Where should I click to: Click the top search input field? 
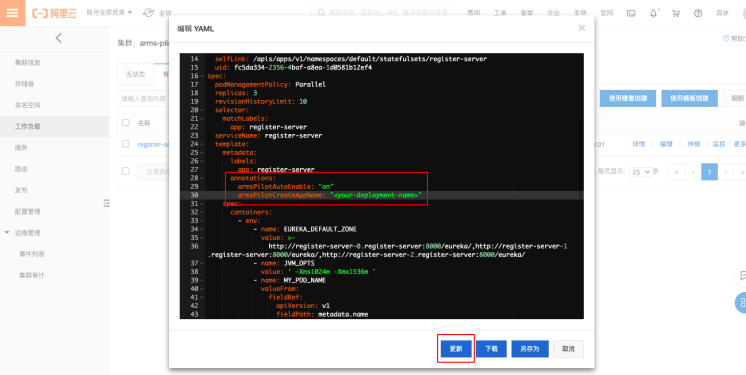tap(383, 13)
